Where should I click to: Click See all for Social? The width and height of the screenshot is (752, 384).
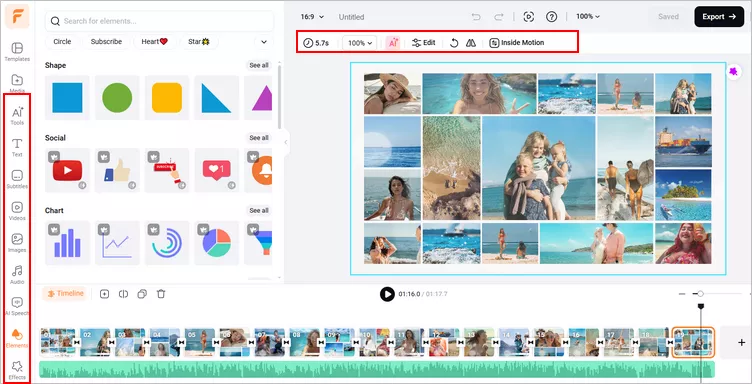coord(258,138)
